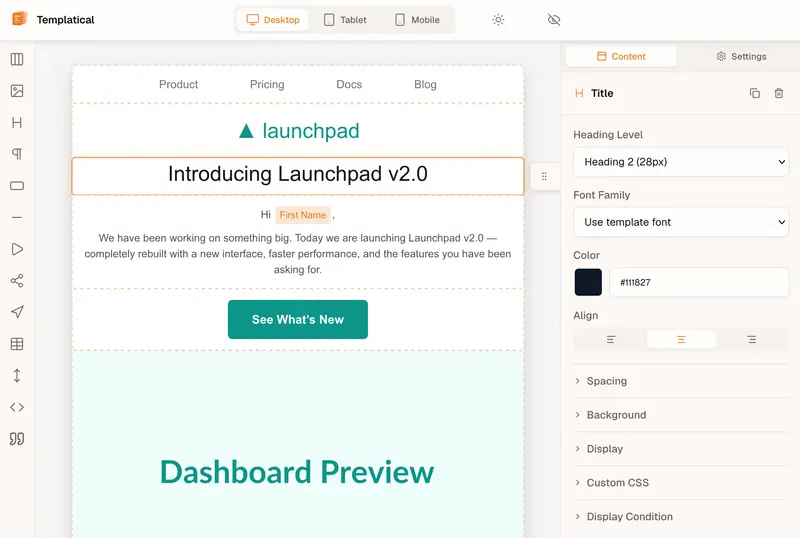Viewport: 800px width, 538px height.
Task: Align title text right
Action: point(752,339)
